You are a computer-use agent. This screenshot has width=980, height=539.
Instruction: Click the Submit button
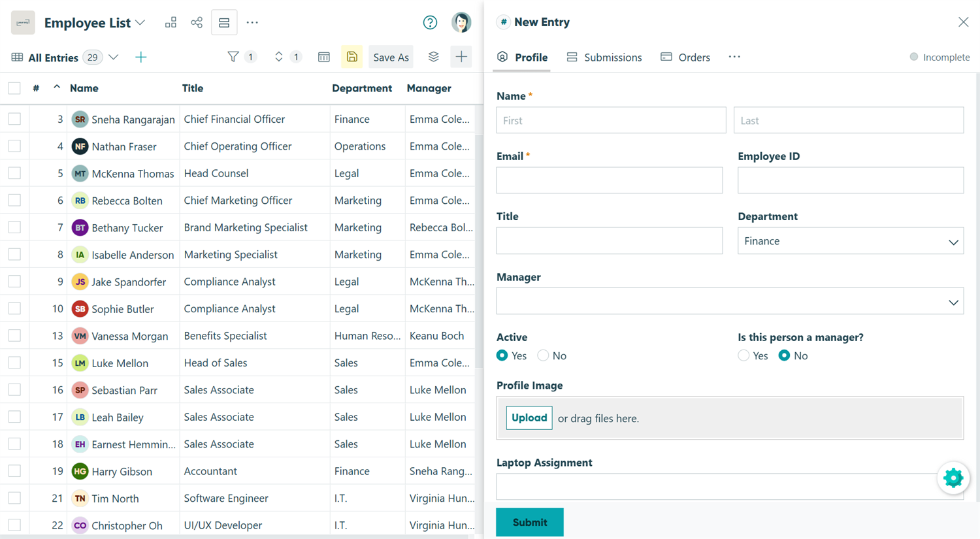pos(530,522)
